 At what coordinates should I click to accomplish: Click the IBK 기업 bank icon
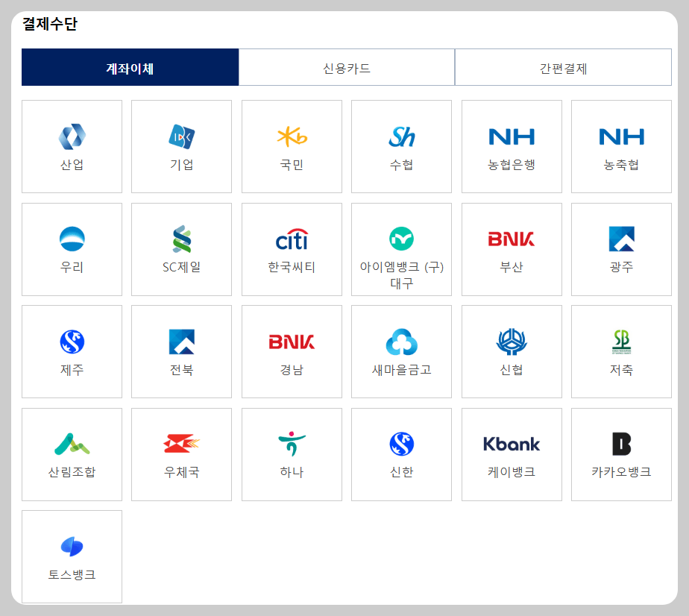pyautogui.click(x=181, y=146)
